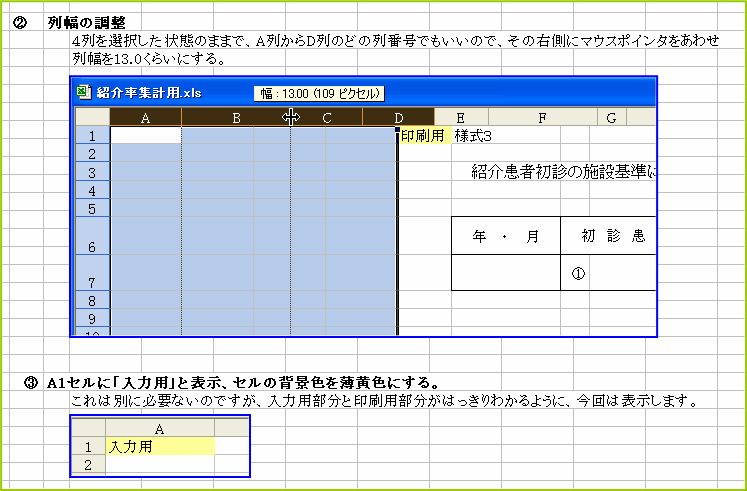Select row 3 header in 紹介率集計用.xls window

[x=92, y=172]
